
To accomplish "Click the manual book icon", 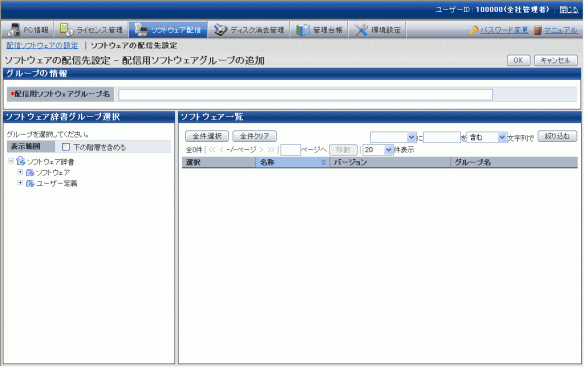I will pyautogui.click(x=537, y=30).
